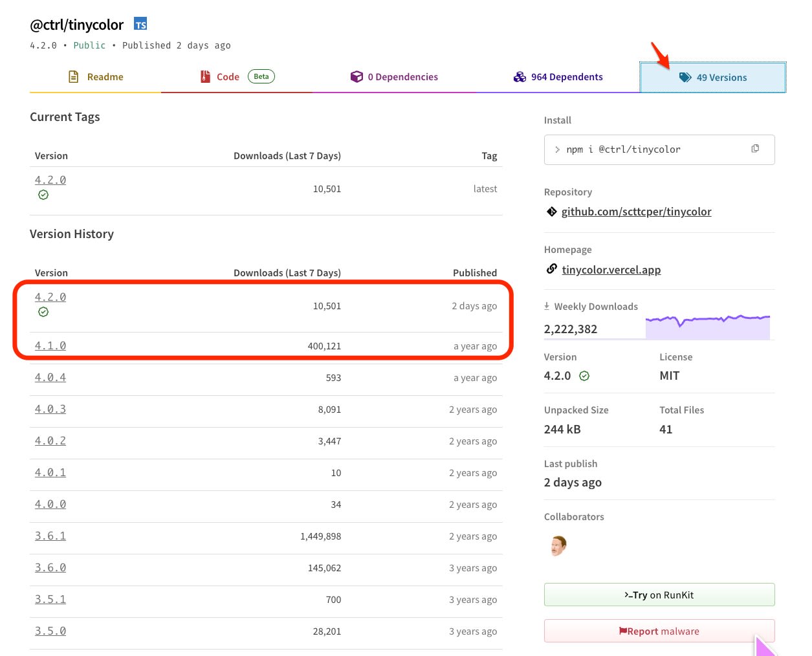Viewport: 812px width, 656px height.
Task: Click Report malware button
Action: click(659, 631)
